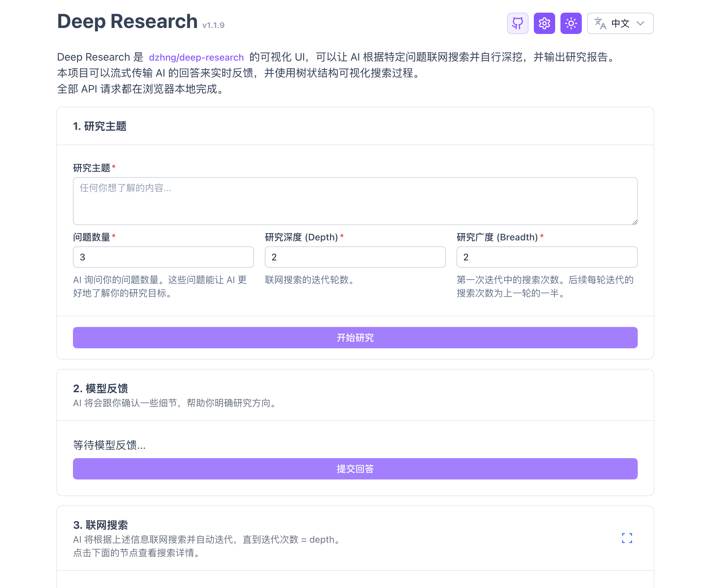Open settings with the gear icon
Image resolution: width=706 pixels, height=588 pixels.
tap(544, 23)
